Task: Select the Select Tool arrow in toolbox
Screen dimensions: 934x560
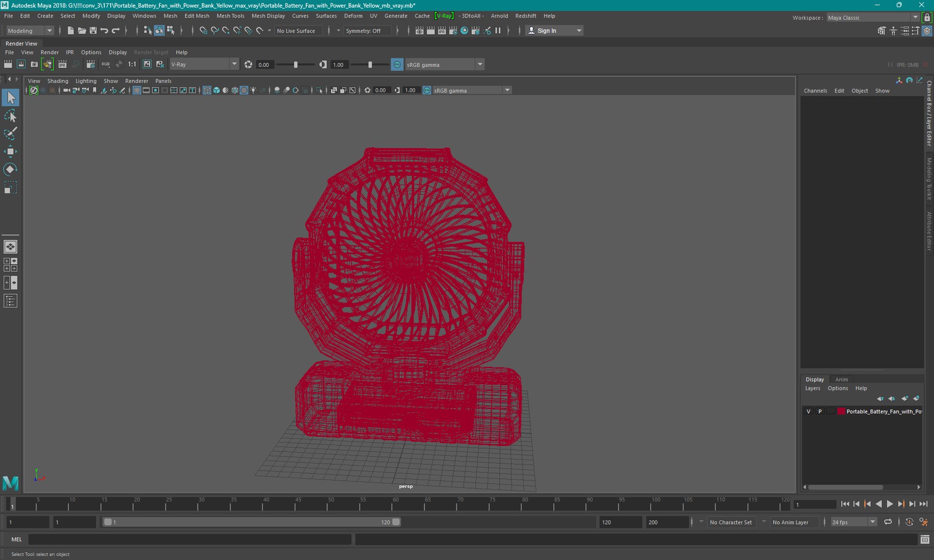Action: [10, 97]
